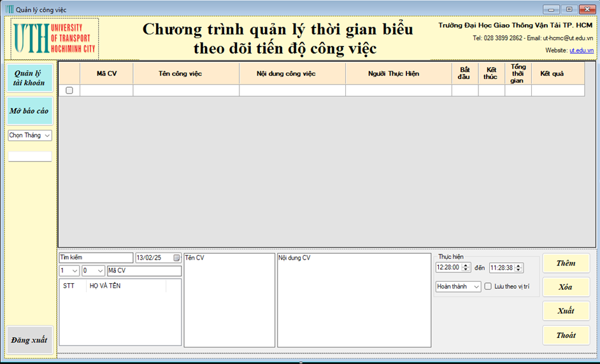Enable the "Lưu theo vị trí" checkbox
The width and height of the screenshot is (600, 364).
click(x=488, y=286)
